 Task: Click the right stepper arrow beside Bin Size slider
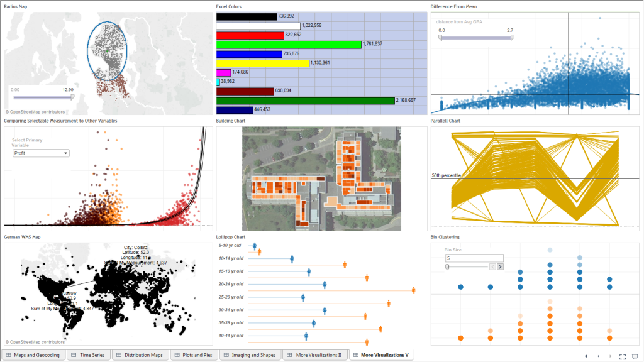tap(501, 266)
